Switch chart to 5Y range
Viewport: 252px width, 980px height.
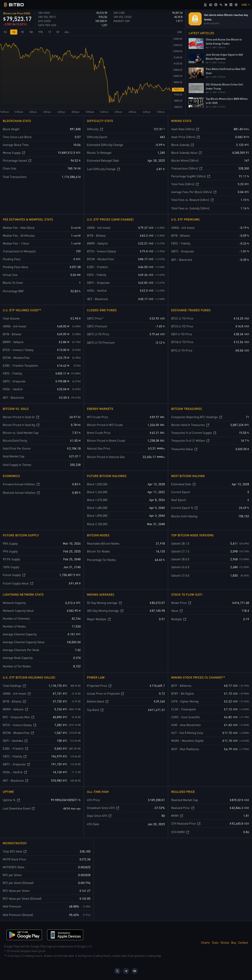(x=58, y=32)
